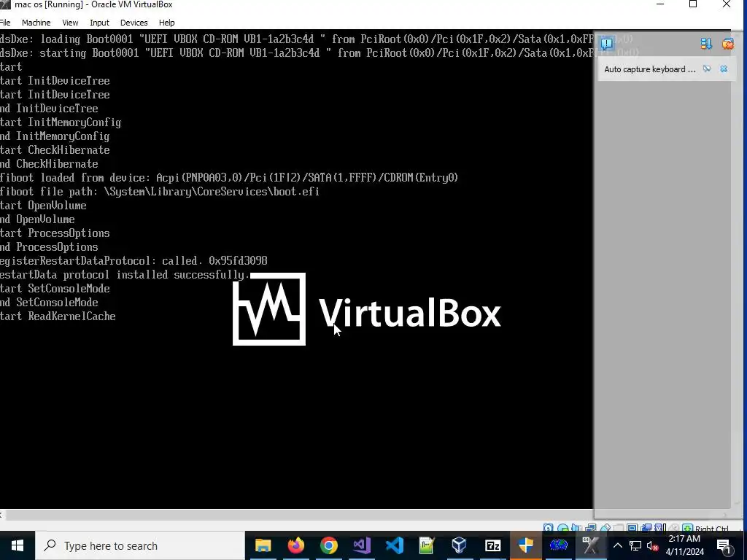Open the clock showing 2:17 AM

[684, 545]
